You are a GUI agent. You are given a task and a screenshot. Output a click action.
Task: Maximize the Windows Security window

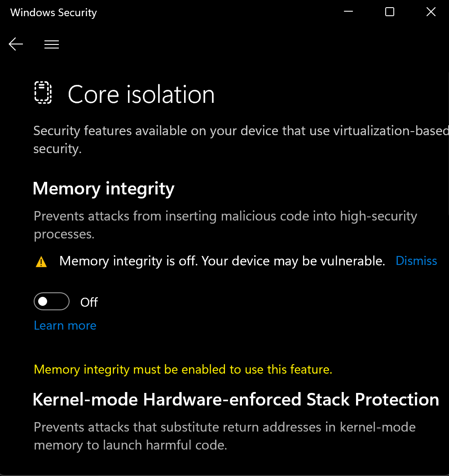pyautogui.click(x=390, y=12)
